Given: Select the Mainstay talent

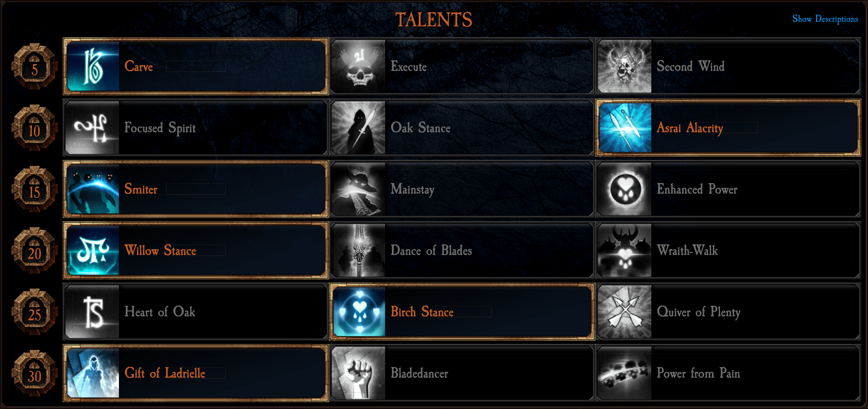Looking at the screenshot, I should [x=462, y=189].
